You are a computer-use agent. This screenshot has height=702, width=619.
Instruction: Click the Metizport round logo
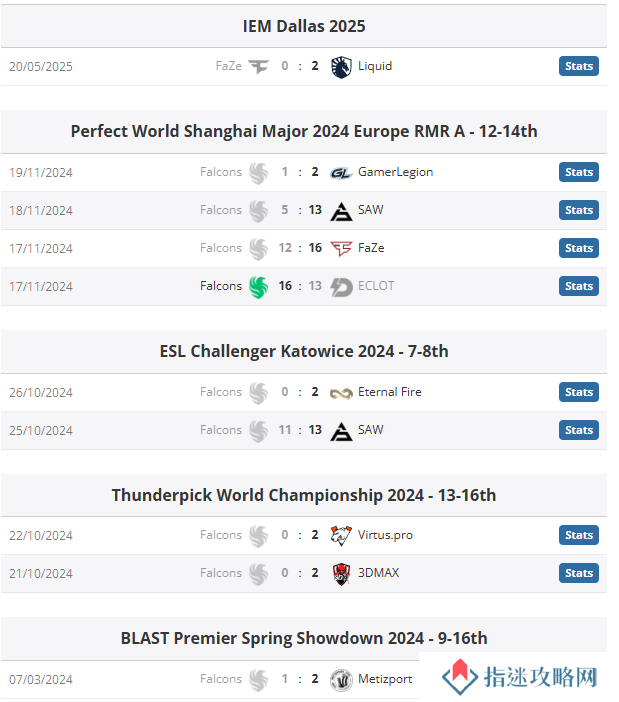(341, 680)
